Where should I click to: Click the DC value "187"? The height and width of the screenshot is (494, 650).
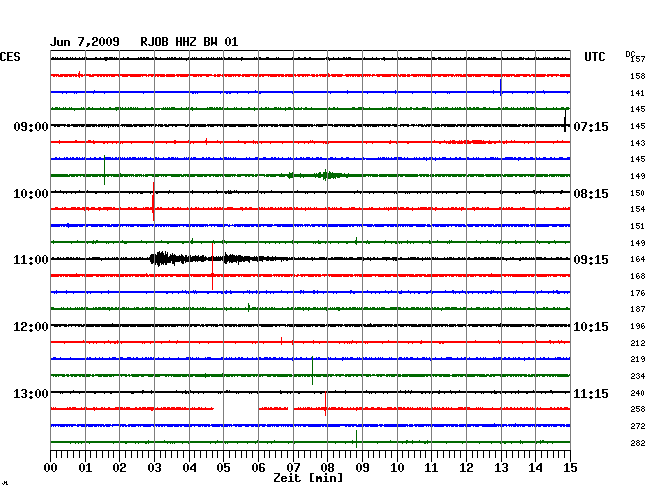pos(638,309)
